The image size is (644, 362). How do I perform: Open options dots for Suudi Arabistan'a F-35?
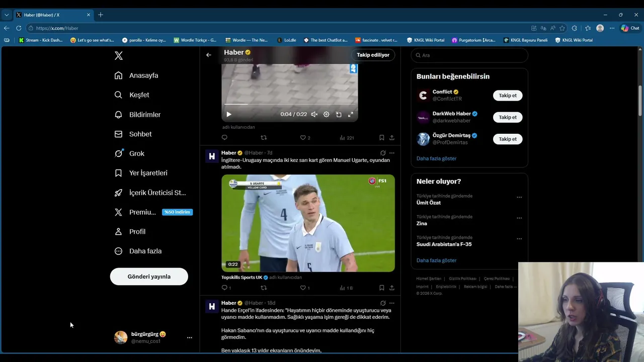(519, 239)
